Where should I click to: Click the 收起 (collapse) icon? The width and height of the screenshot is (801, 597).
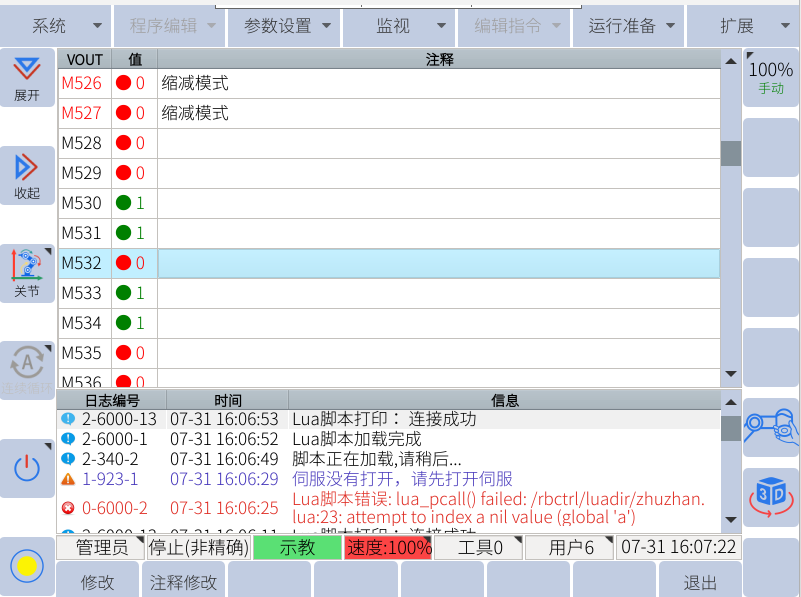[27, 176]
